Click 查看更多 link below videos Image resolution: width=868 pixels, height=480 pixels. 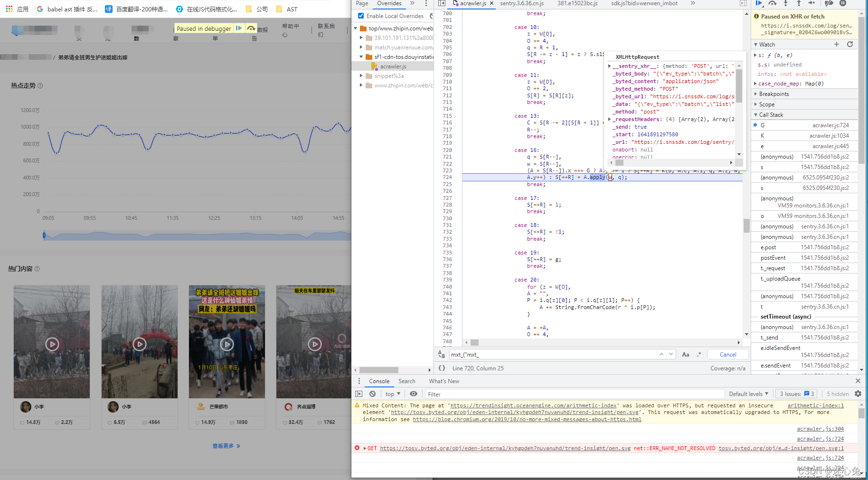pos(226,446)
